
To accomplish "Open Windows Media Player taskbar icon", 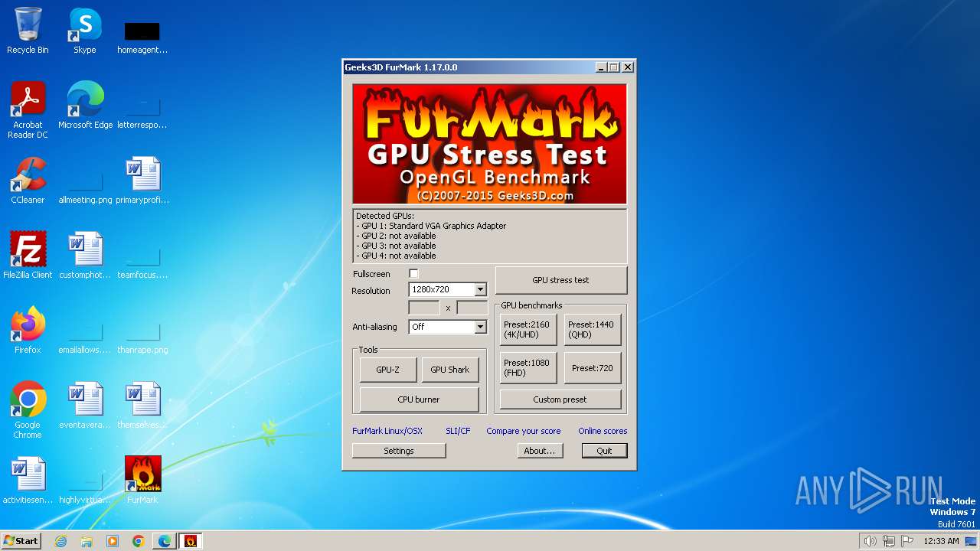I will (113, 541).
